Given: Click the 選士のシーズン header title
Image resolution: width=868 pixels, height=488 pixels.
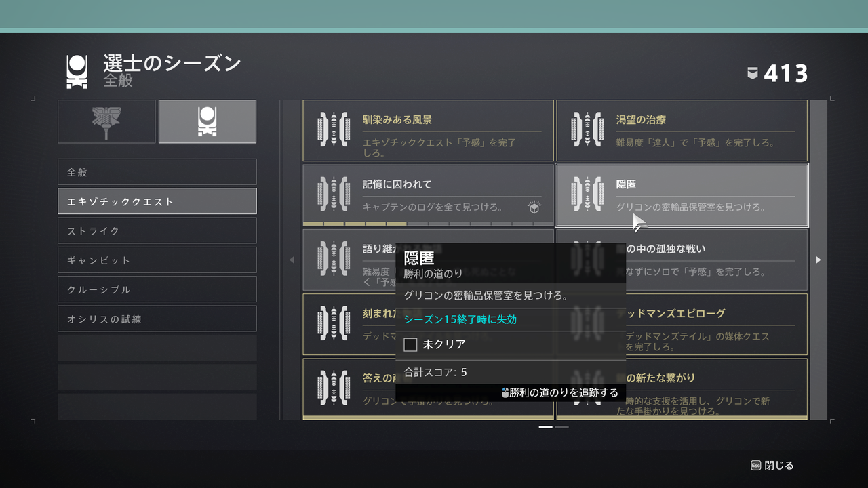Looking at the screenshot, I should [x=172, y=64].
